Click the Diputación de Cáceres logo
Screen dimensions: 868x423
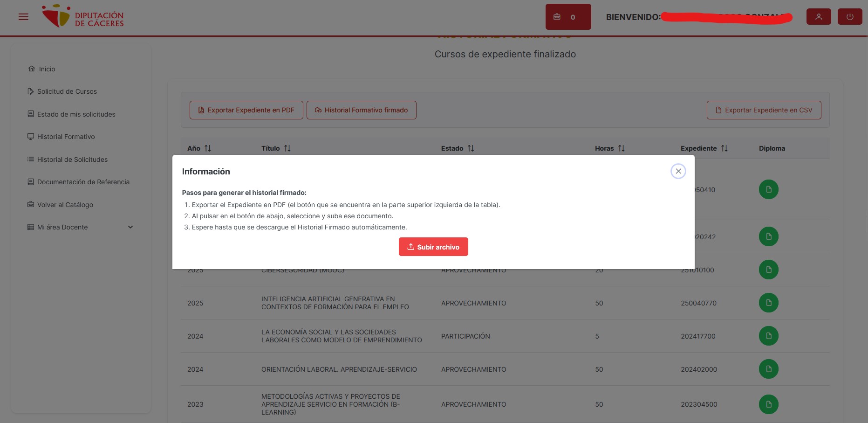[83, 17]
